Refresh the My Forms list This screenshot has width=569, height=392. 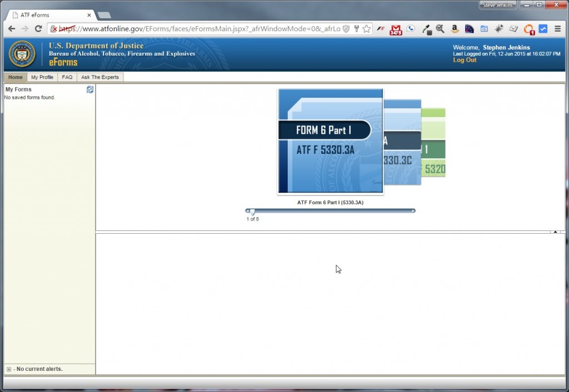point(90,89)
